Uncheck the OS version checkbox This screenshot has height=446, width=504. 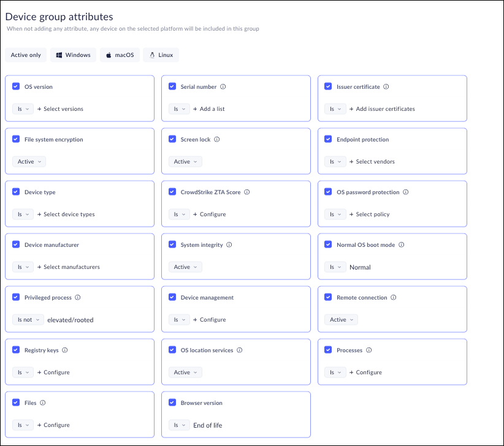pos(16,87)
